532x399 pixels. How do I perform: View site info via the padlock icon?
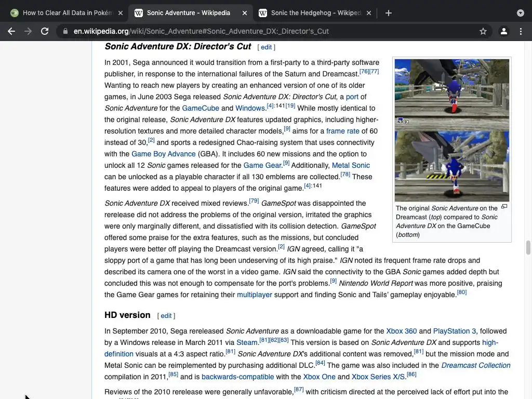click(x=65, y=31)
